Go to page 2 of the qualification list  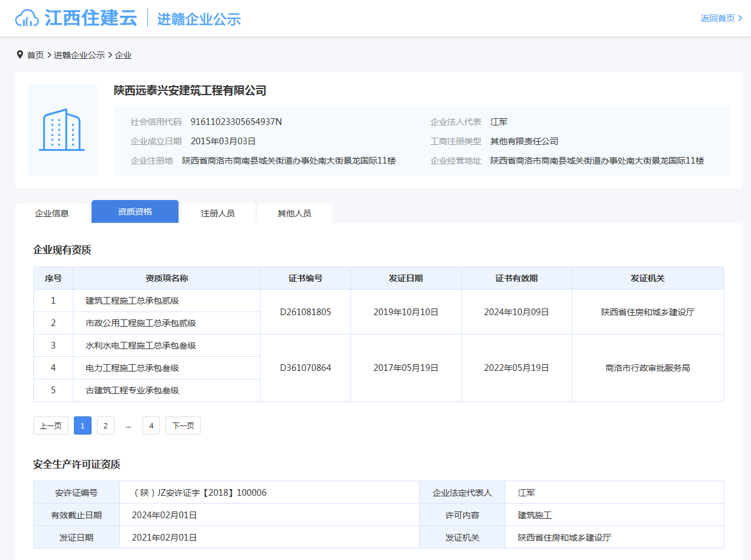pos(105,425)
